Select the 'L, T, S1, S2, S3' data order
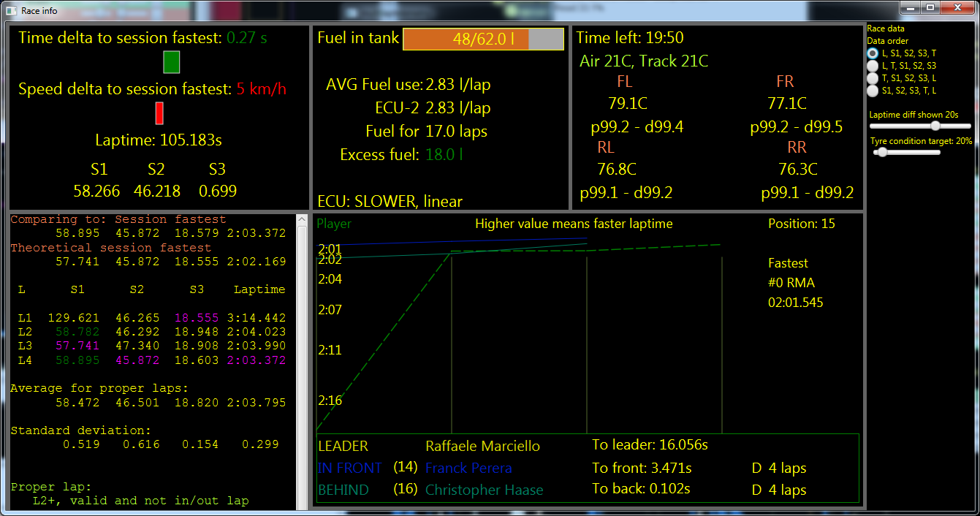Viewport: 980px width, 516px height. tap(873, 65)
